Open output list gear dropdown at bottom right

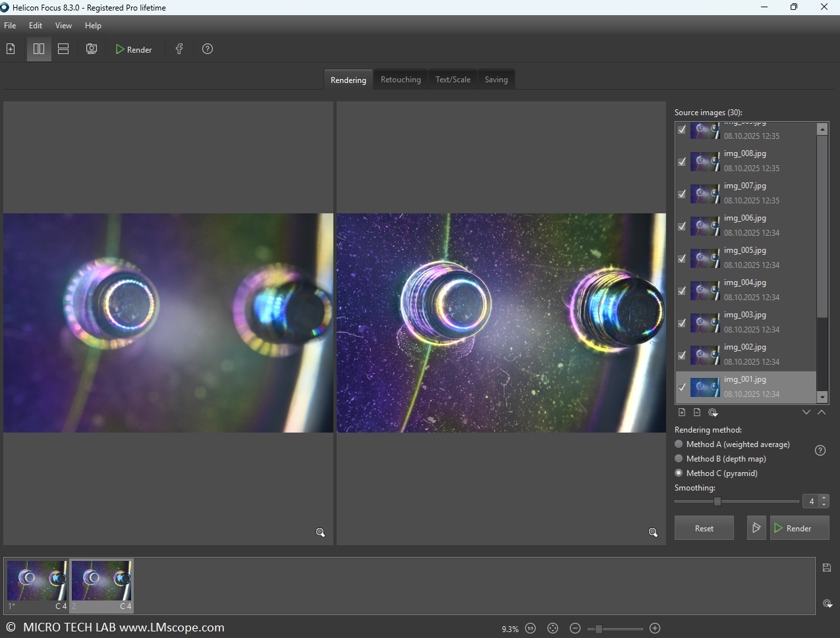tap(827, 604)
